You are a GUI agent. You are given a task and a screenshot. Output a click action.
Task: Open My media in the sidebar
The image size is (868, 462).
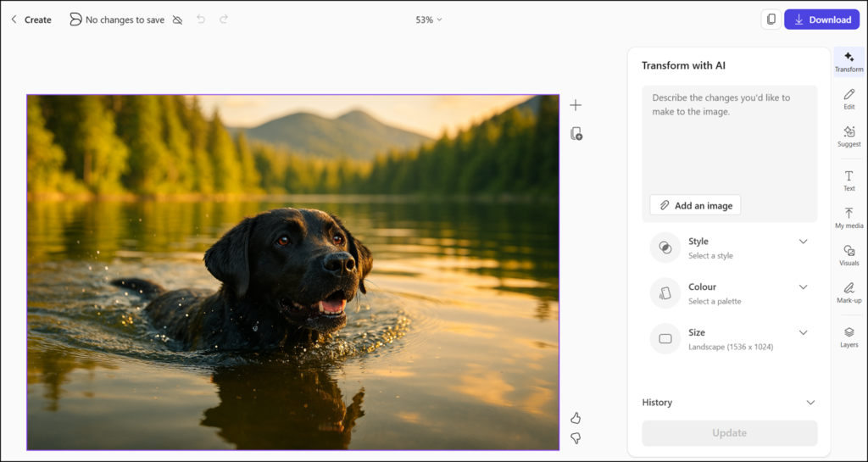point(849,218)
